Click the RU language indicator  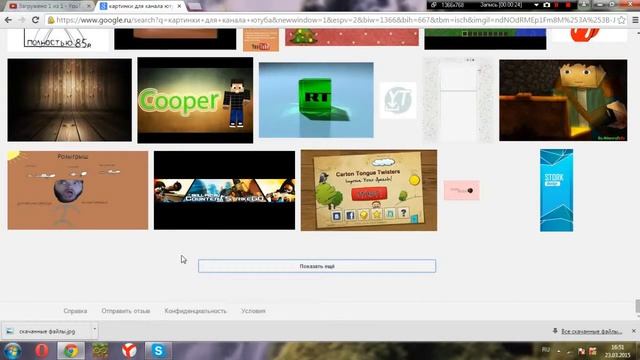tap(546, 350)
